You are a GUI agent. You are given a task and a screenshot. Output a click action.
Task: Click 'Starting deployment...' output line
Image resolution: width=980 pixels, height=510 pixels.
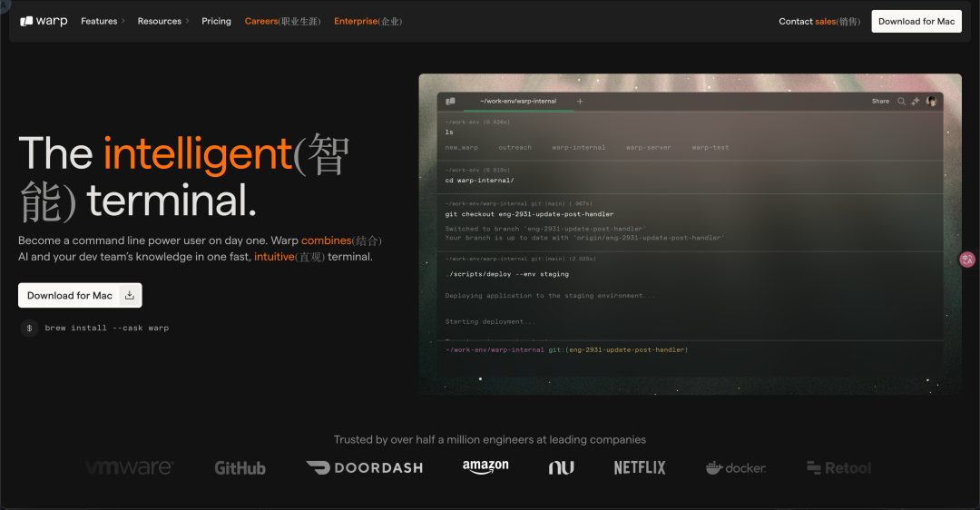click(x=490, y=322)
